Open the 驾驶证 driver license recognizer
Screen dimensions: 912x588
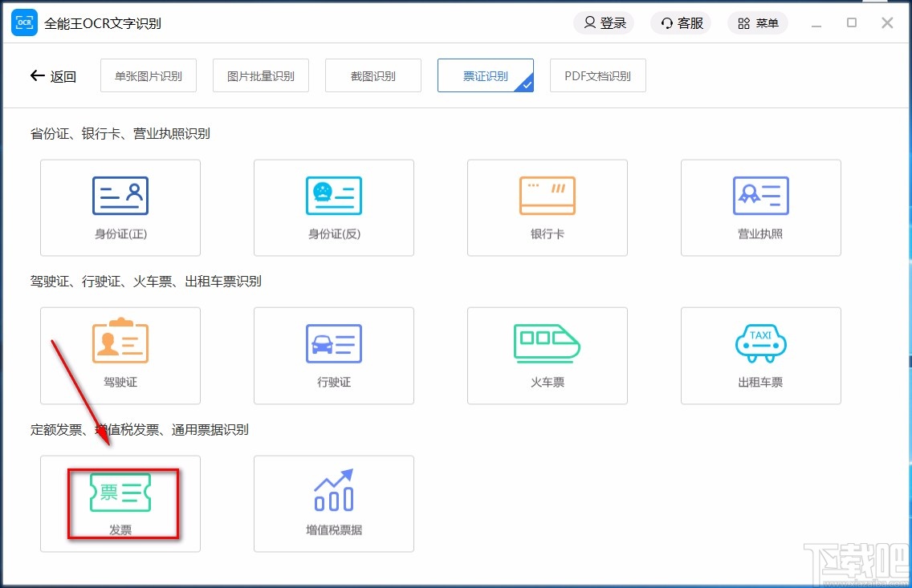pyautogui.click(x=120, y=355)
